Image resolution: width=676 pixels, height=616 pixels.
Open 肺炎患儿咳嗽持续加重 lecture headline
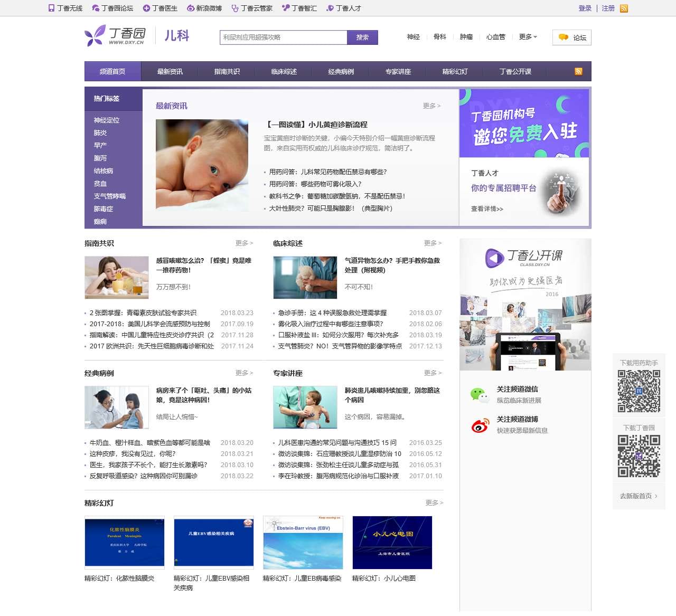tap(392, 395)
